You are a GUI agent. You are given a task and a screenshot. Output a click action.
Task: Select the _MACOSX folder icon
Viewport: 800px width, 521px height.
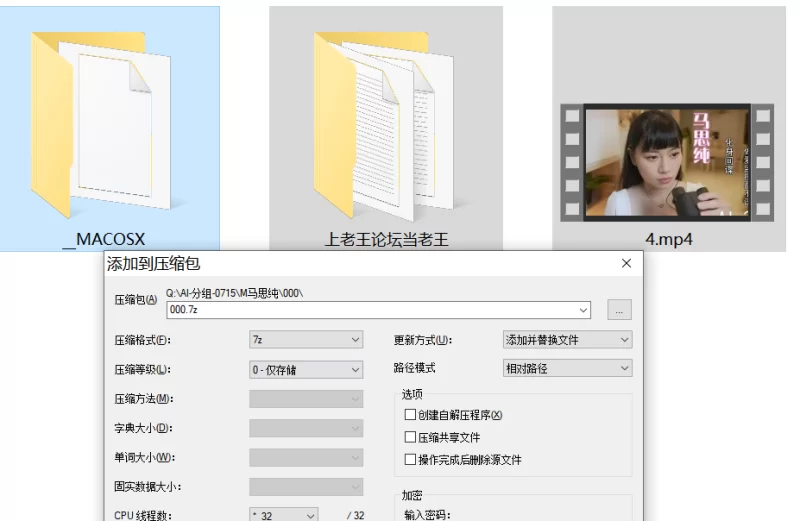point(101,125)
